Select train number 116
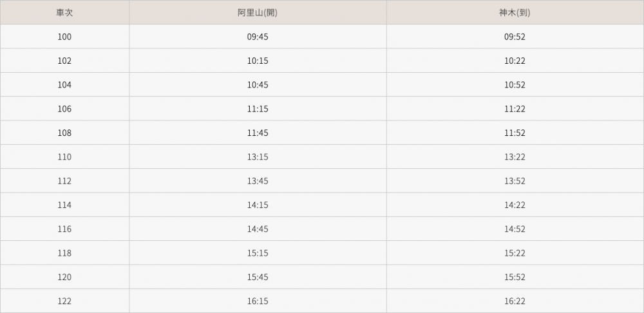 point(64,229)
